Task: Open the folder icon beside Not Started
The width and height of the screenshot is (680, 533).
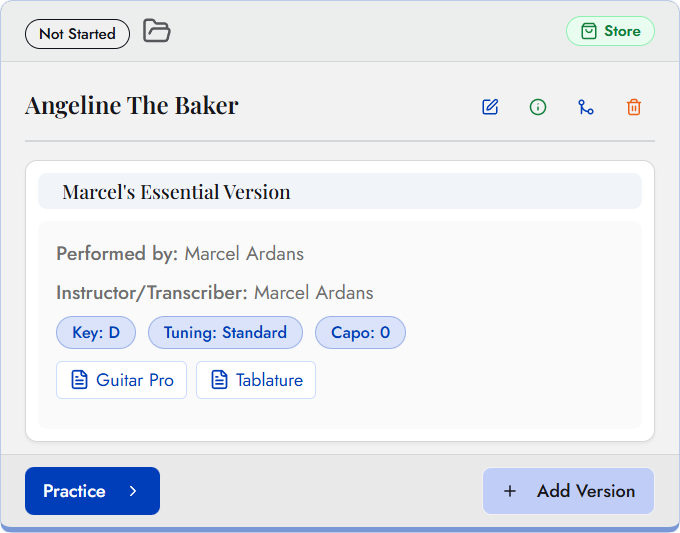Action: tap(156, 31)
